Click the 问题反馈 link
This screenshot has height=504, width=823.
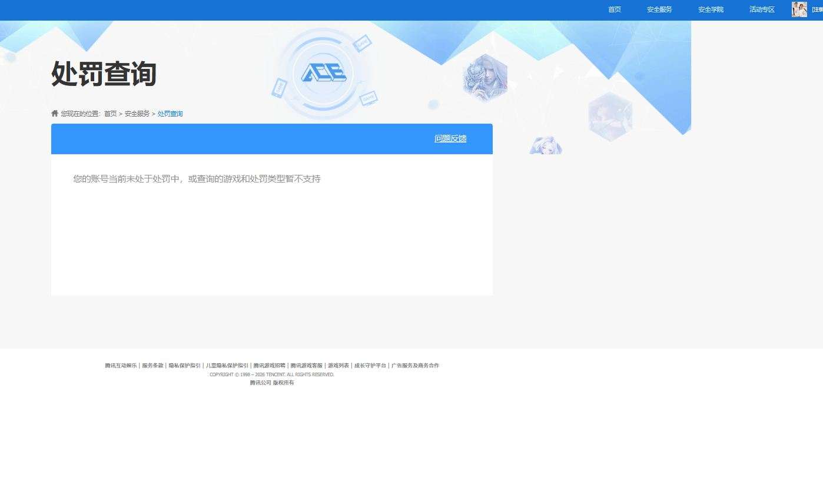click(450, 138)
